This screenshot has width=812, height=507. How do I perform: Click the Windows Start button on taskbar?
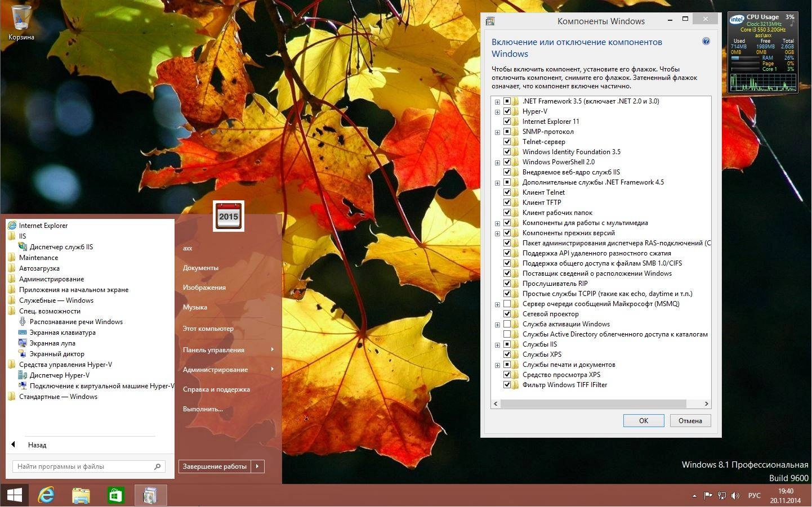[x=14, y=495]
